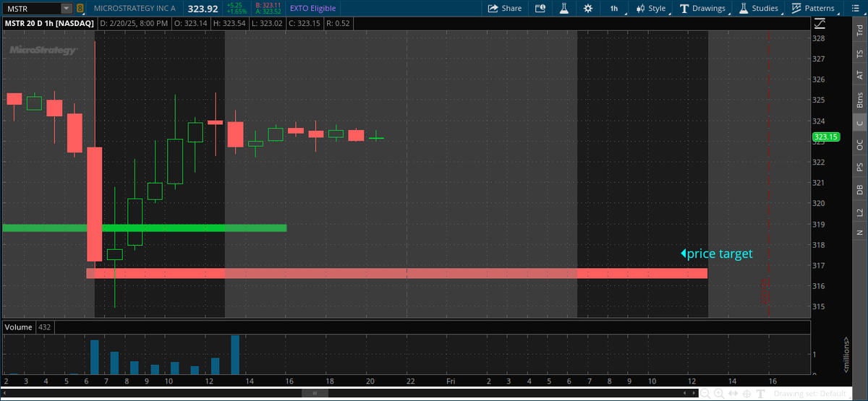
Task: Click the pan/expand horizontal arrows icon
Action: click(732, 394)
